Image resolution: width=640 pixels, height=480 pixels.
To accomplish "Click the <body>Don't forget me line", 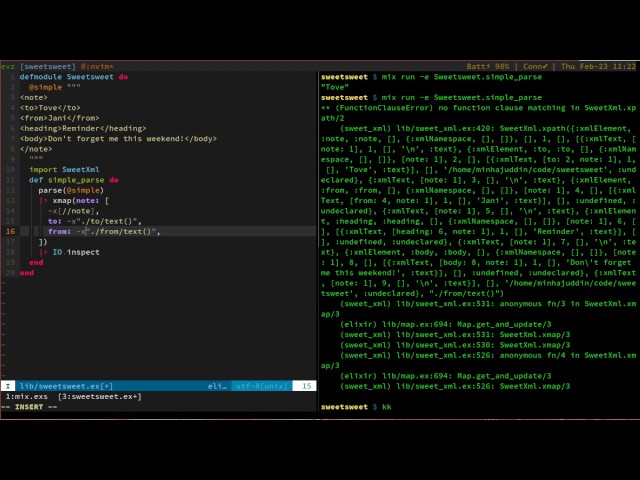I will click(x=118, y=138).
